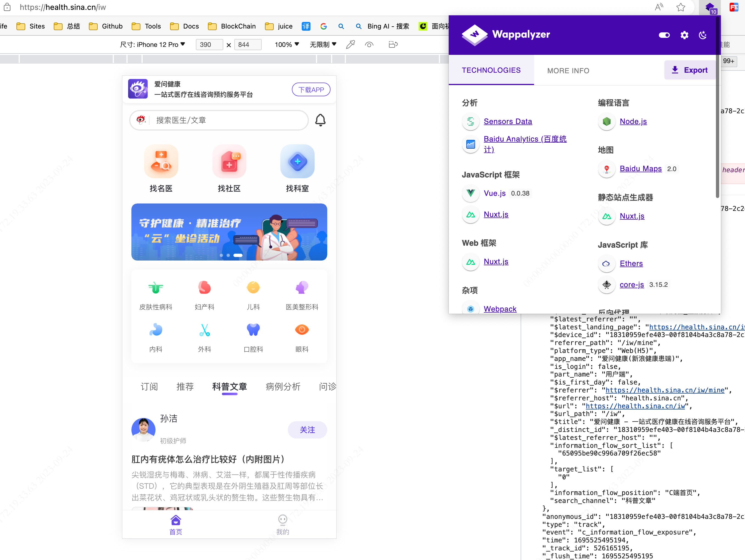Switch to the 推荐 tab
Viewport: 745px width, 560px height.
click(185, 387)
